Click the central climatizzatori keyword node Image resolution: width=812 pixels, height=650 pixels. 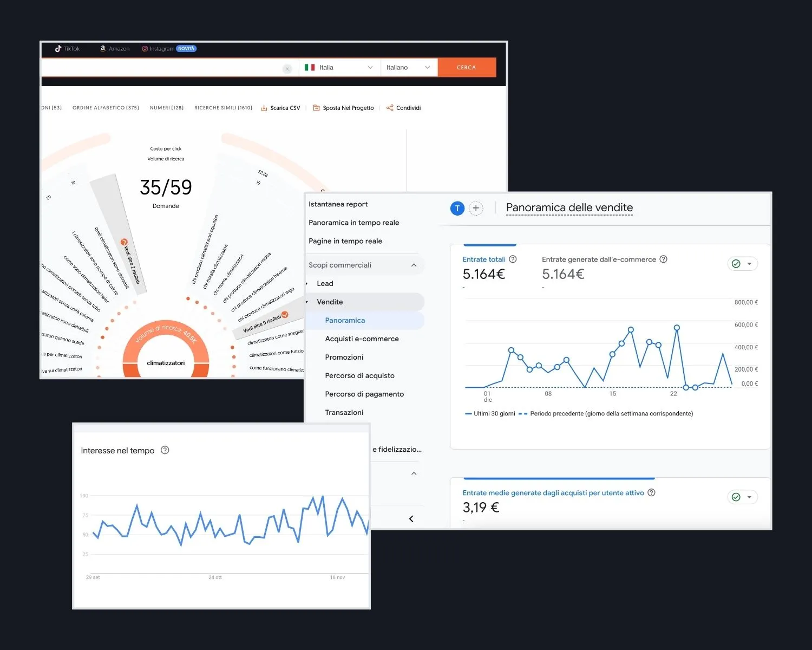[x=166, y=363]
